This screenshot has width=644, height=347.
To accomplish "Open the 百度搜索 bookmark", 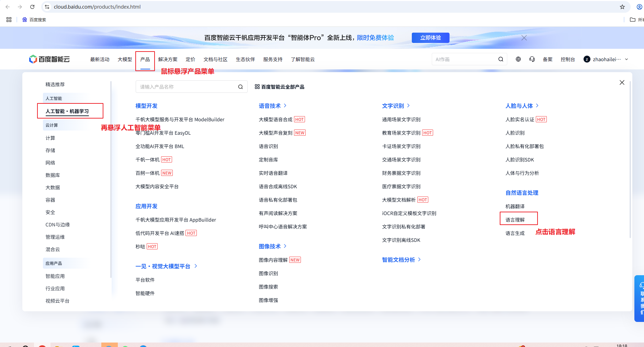I will pyautogui.click(x=34, y=20).
